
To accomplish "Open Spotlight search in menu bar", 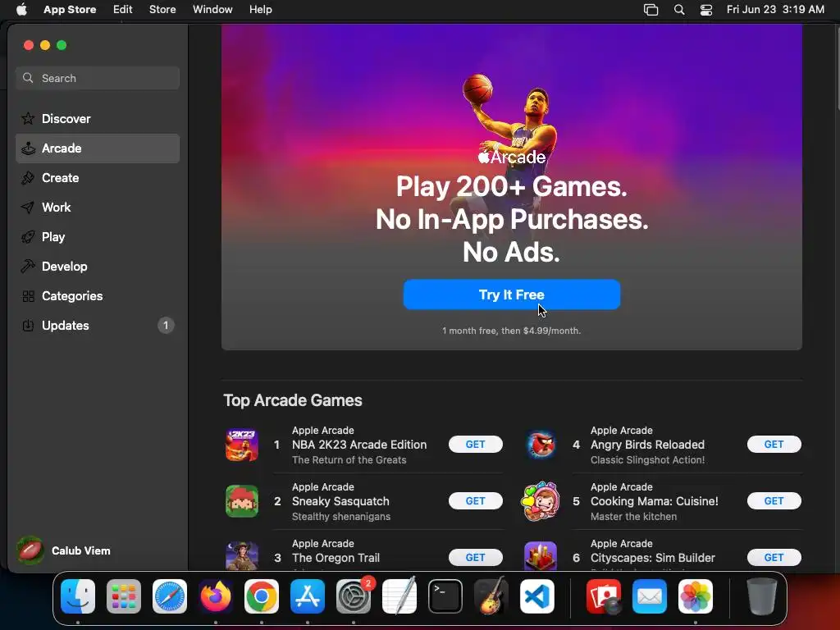I will (x=678, y=10).
